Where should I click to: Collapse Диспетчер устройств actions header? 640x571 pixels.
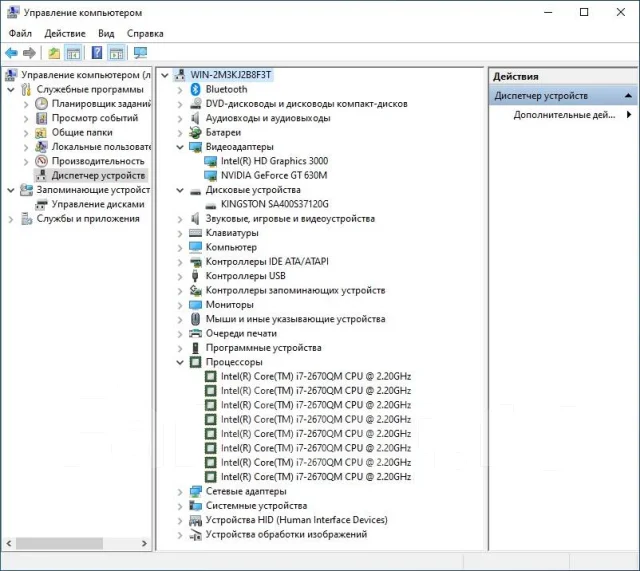point(628,96)
